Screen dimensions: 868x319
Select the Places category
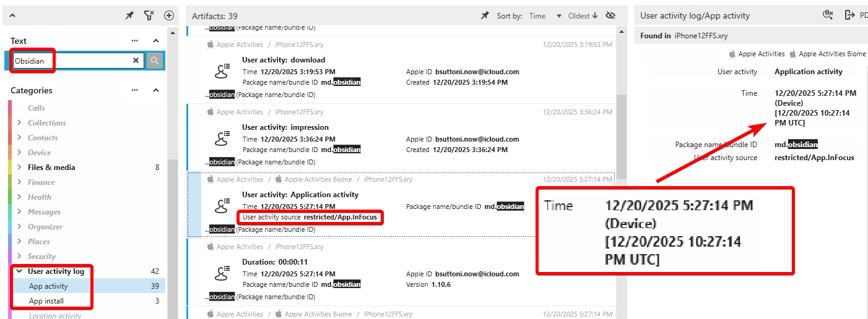tap(39, 242)
